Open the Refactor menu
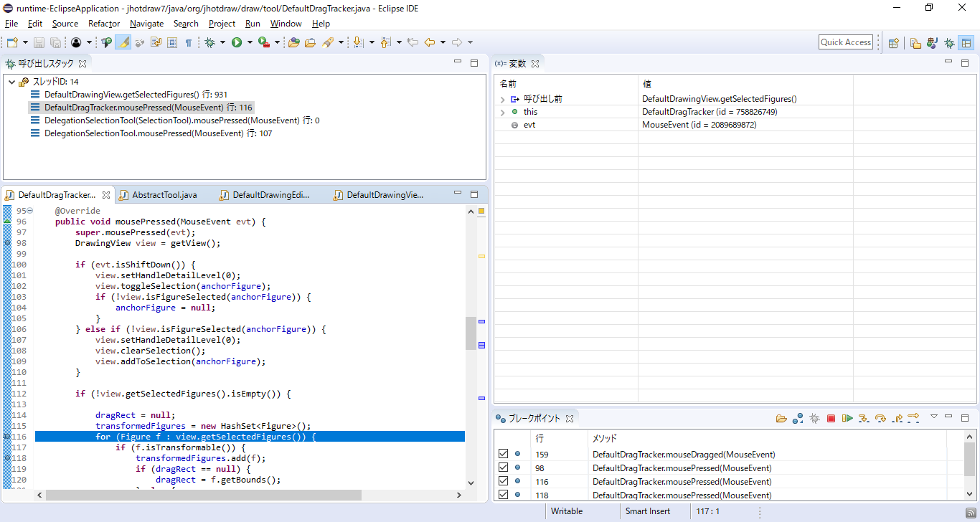Viewport: 980px width, 522px height. point(104,24)
